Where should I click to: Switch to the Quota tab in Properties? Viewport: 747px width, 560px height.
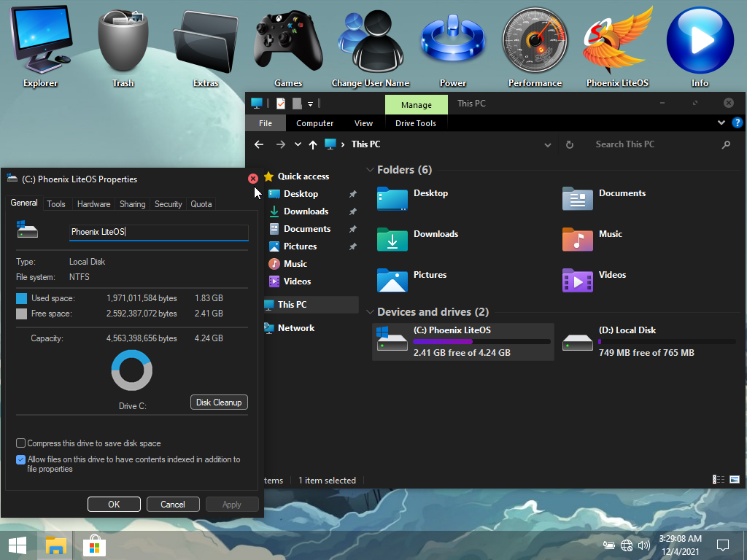tap(201, 204)
